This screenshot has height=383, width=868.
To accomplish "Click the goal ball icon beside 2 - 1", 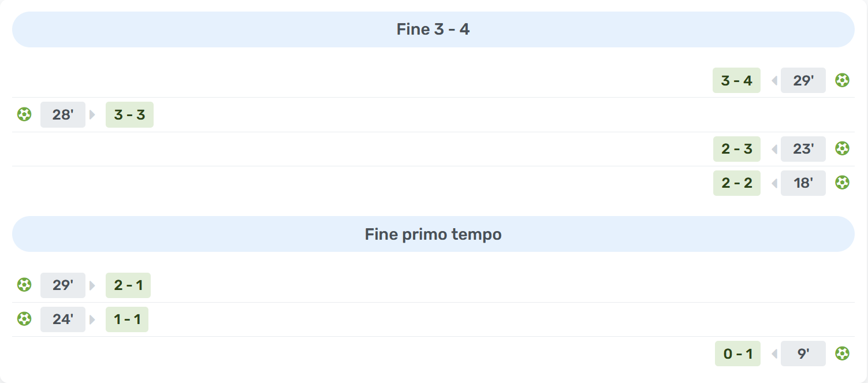I will click(24, 285).
